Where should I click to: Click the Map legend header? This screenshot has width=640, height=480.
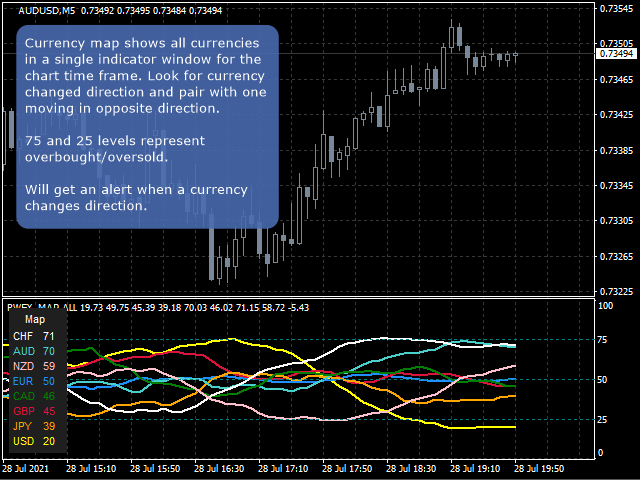click(34, 319)
